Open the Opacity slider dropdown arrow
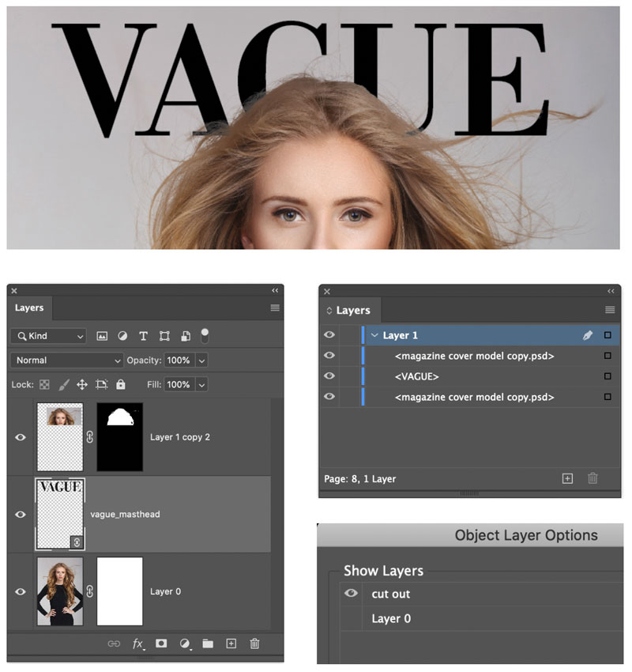The height and width of the screenshot is (672, 632). point(201,361)
